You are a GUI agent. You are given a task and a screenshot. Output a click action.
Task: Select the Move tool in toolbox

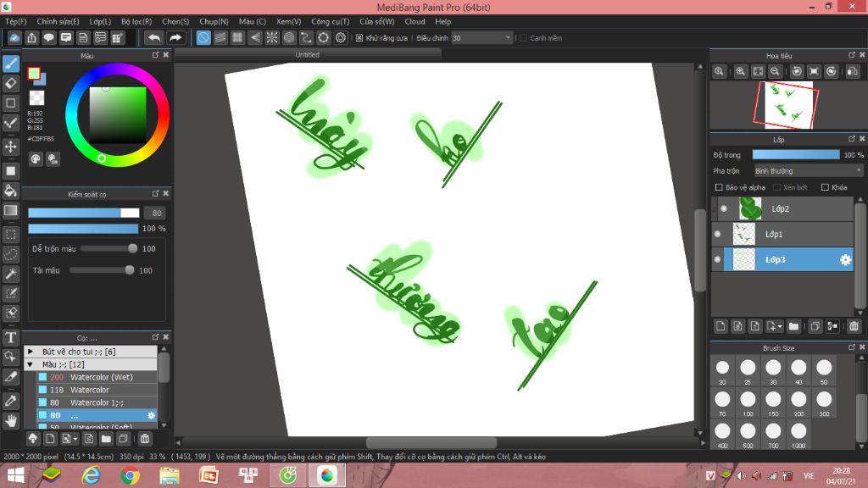pyautogui.click(x=11, y=147)
